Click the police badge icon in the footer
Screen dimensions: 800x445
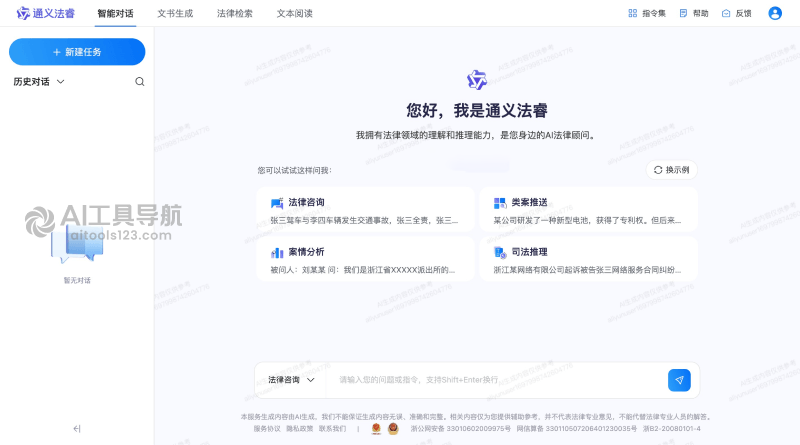point(393,429)
